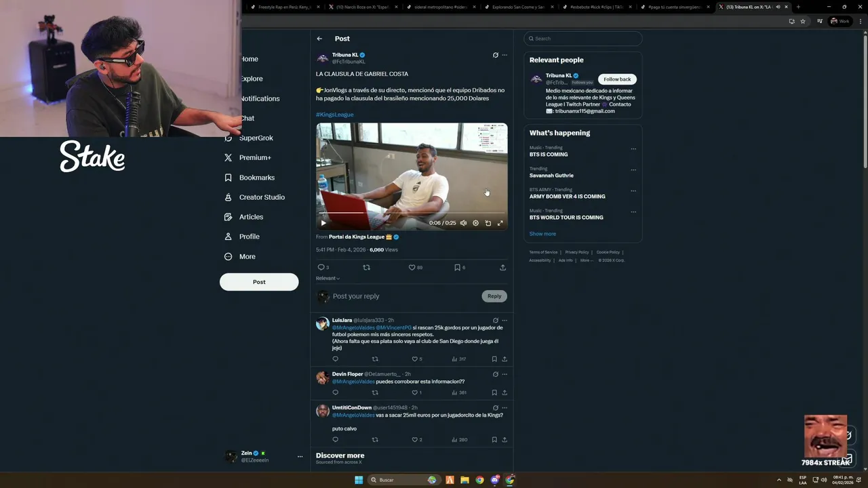Screen dimensions: 868x488
Task: Open File Explorer from taskbar
Action: [465, 480]
